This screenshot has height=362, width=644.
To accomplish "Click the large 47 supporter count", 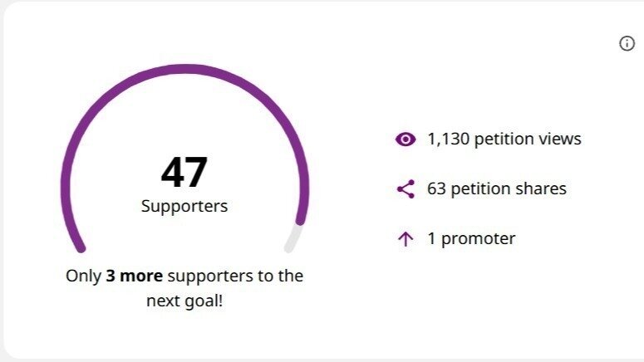I will coord(184,172).
